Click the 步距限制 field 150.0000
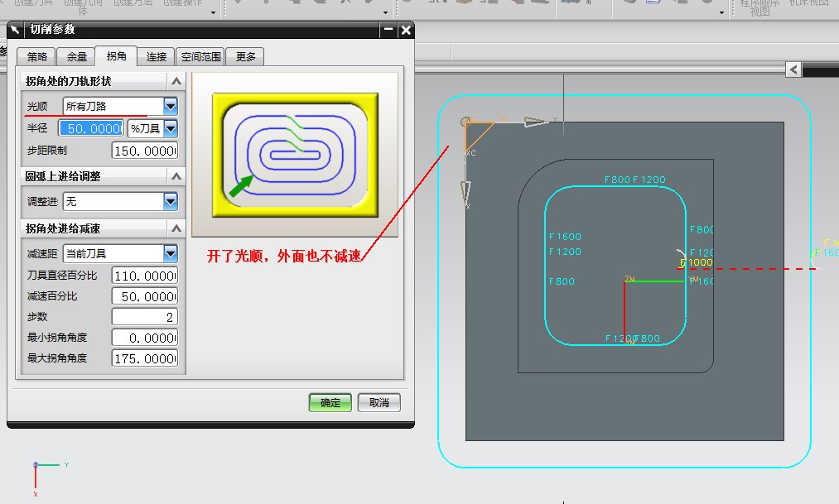 (x=145, y=151)
